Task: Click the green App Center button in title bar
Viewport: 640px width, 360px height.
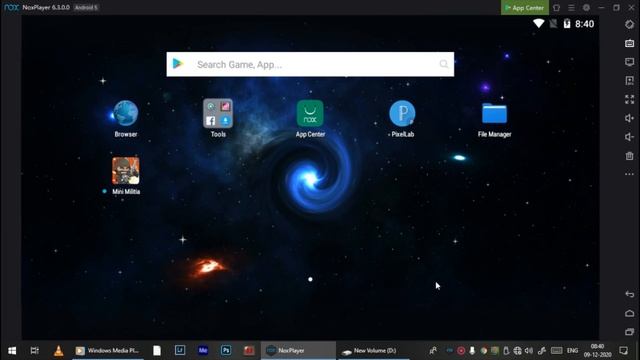Action: (x=524, y=7)
